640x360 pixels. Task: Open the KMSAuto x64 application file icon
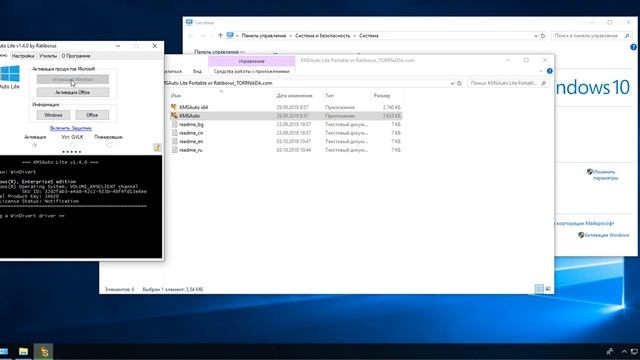[x=174, y=107]
